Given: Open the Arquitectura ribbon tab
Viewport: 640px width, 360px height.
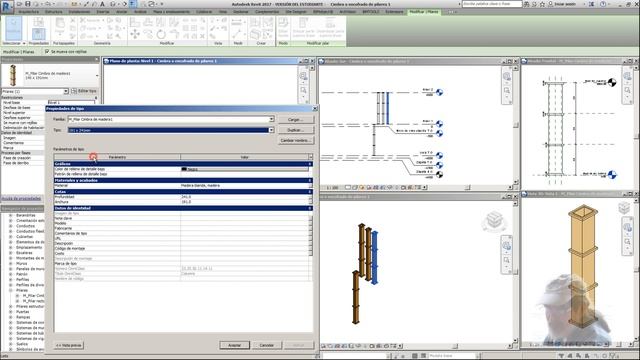Looking at the screenshot, I should pos(28,12).
